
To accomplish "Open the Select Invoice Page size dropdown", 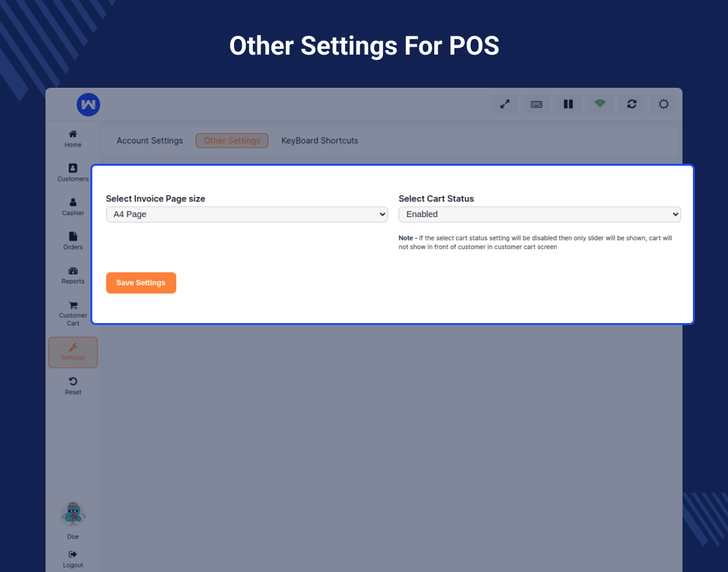I will 247,214.
